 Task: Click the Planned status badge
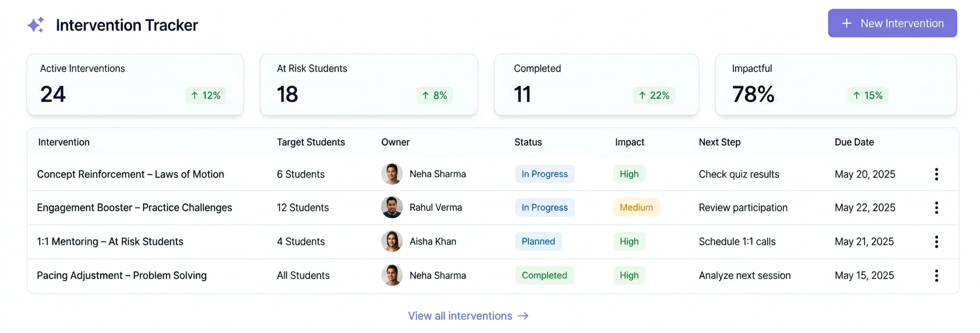click(538, 242)
